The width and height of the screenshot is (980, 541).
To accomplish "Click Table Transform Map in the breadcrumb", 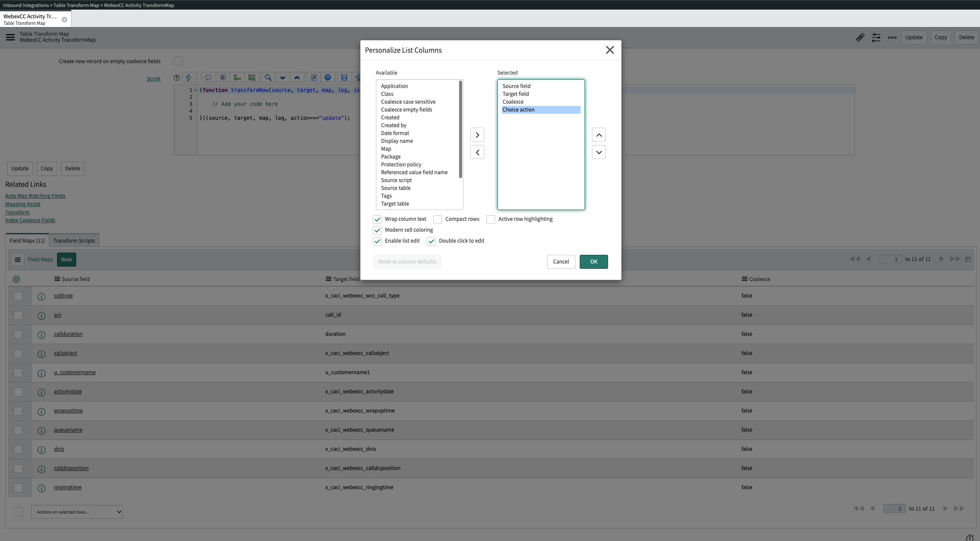I will coord(76,5).
